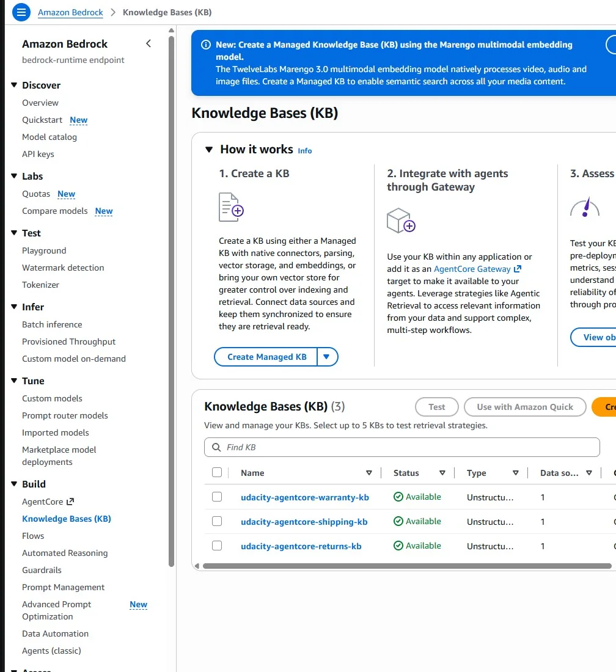Viewport: 616px width, 672px height.
Task: Open the Create Managed KB dropdown arrow
Action: 327,357
